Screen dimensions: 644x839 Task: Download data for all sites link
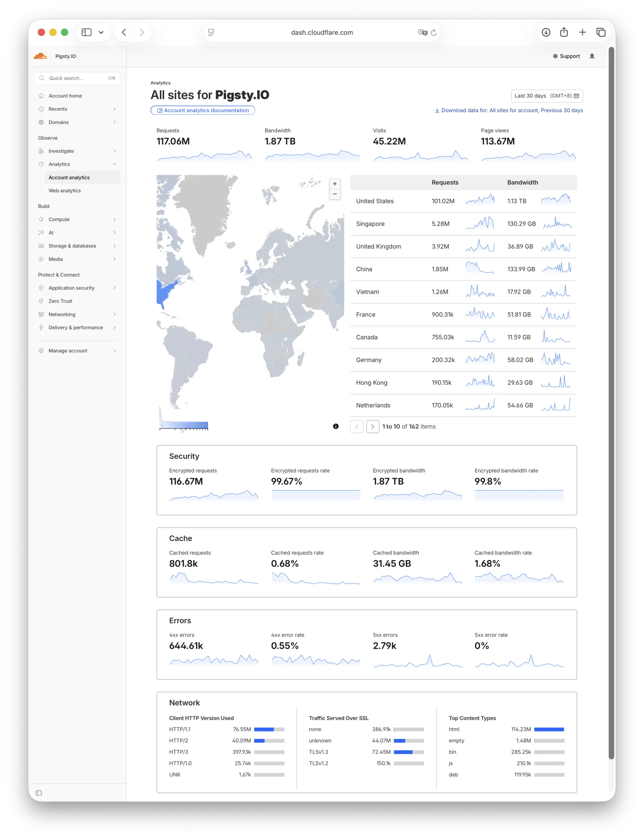click(x=509, y=110)
